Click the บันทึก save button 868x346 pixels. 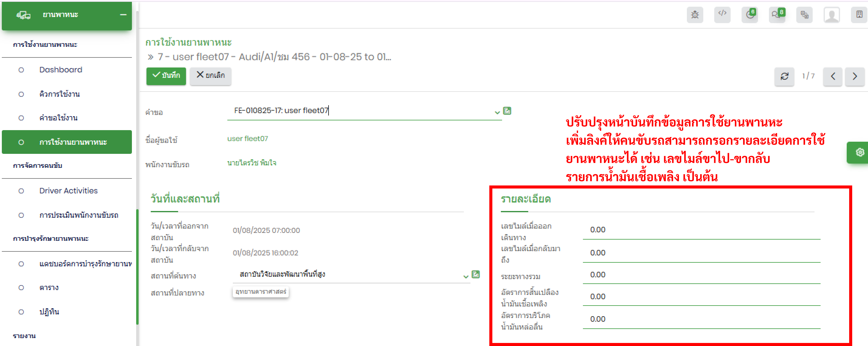pyautogui.click(x=166, y=75)
